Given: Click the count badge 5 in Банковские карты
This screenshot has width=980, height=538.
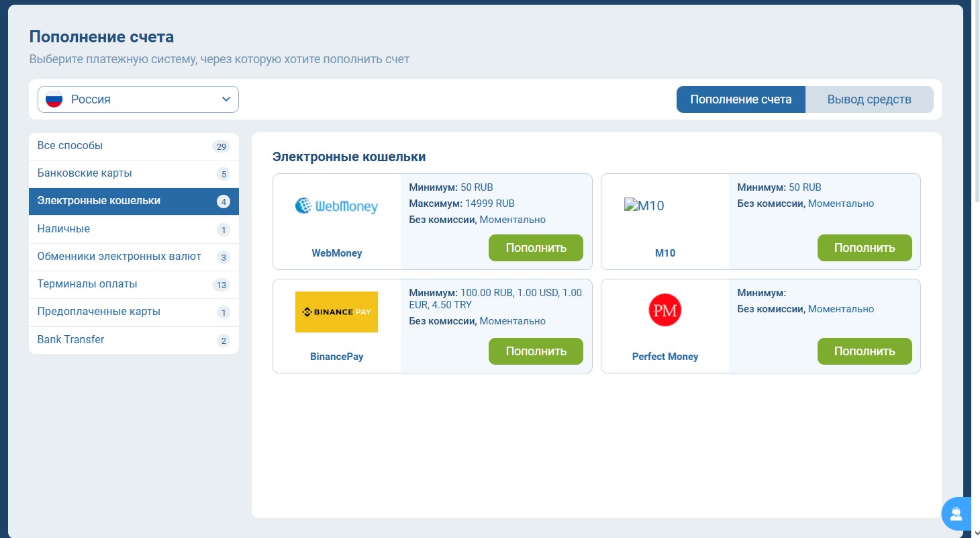Looking at the screenshot, I should 224,174.
